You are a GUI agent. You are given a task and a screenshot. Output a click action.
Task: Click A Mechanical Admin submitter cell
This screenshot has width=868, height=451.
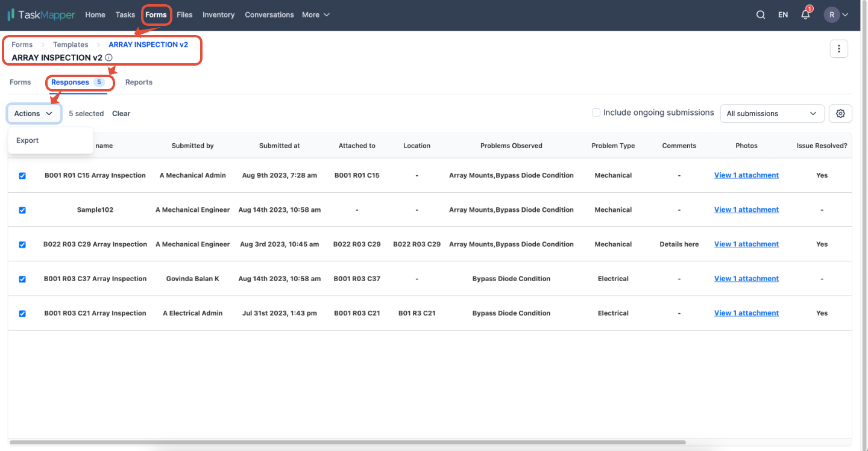click(193, 175)
